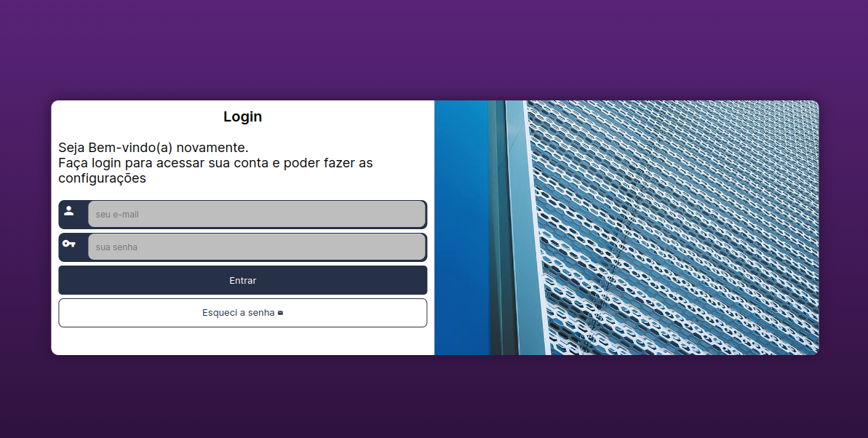Click the empty white area under Esqueci a senha
The height and width of the screenshot is (438, 868).
[243, 341]
